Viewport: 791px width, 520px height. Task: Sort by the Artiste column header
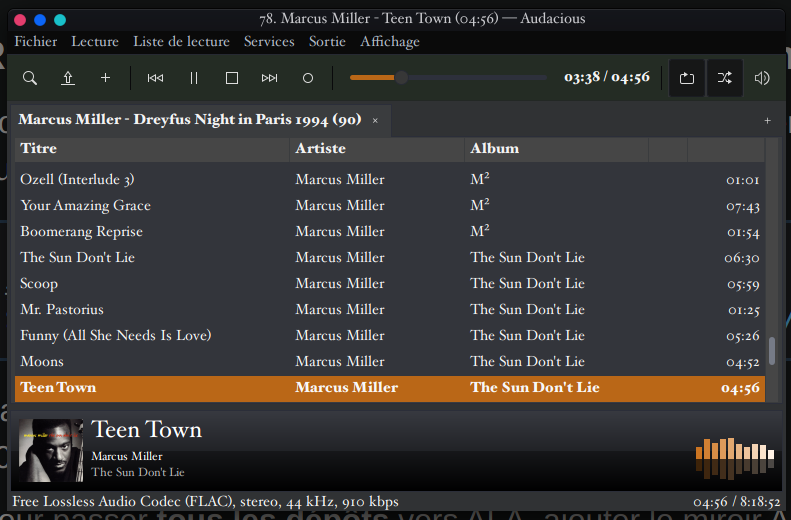[377, 149]
